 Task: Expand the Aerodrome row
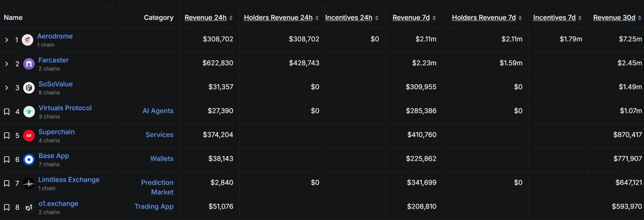pyautogui.click(x=6, y=40)
